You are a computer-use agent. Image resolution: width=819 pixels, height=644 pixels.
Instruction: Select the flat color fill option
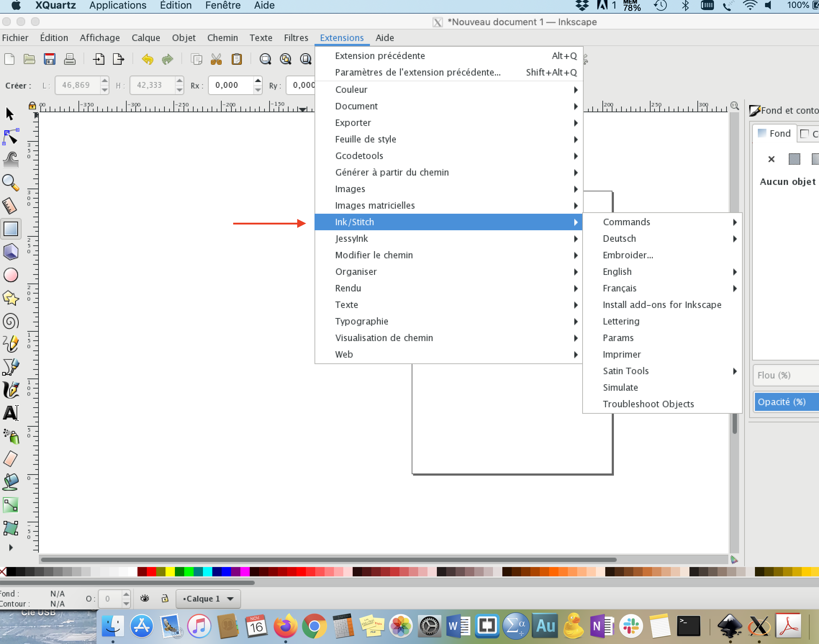tap(794, 159)
